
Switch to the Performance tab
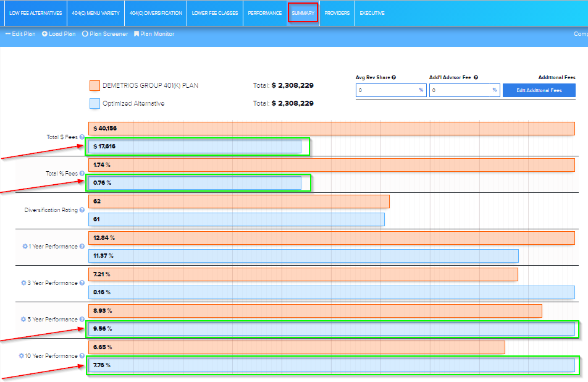point(264,13)
